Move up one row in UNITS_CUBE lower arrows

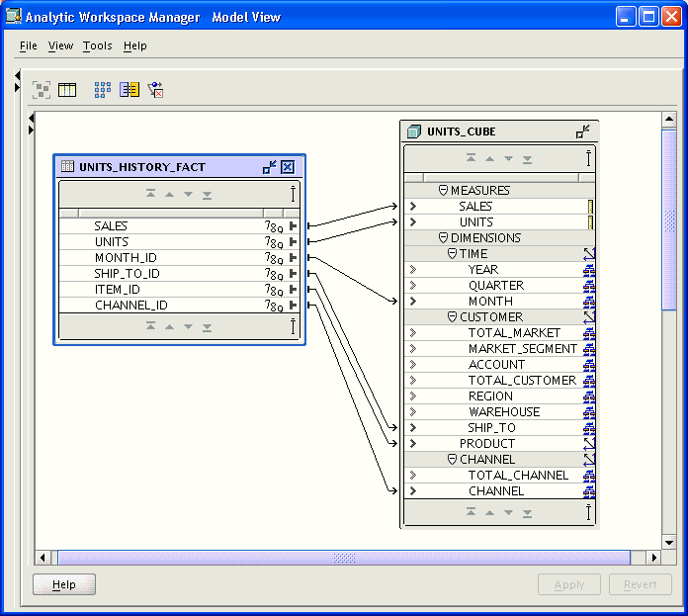pyautogui.click(x=489, y=513)
